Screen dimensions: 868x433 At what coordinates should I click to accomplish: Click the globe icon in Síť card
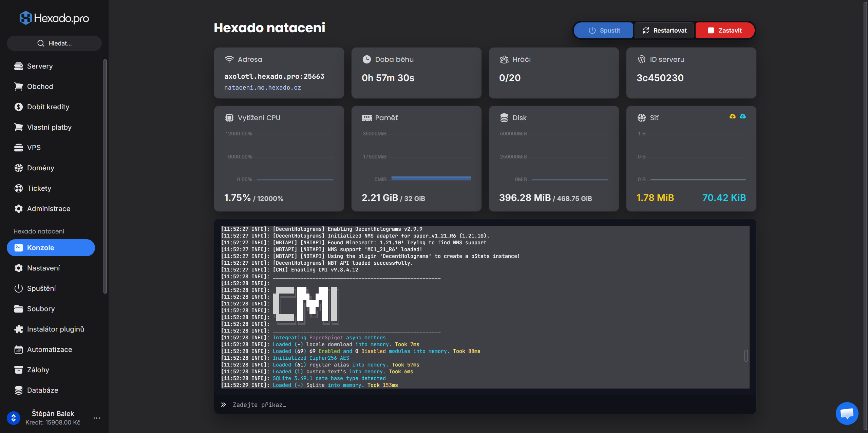(x=641, y=118)
